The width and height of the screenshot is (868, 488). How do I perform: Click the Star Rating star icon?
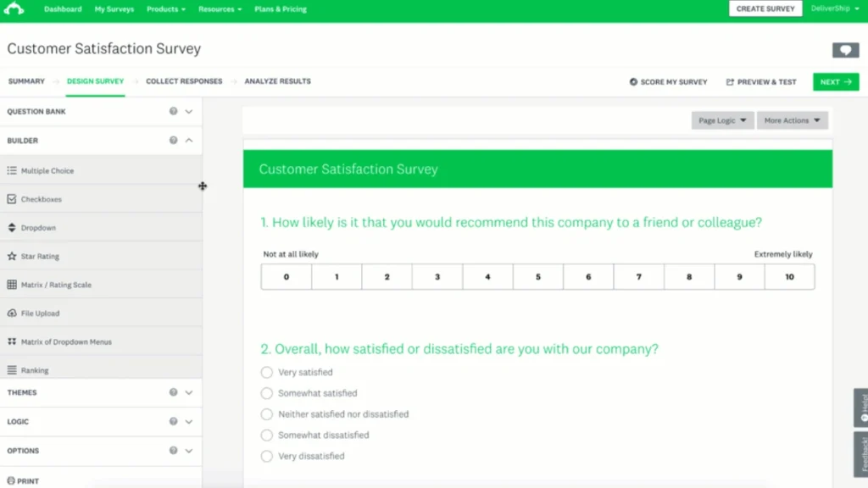[12, 256]
